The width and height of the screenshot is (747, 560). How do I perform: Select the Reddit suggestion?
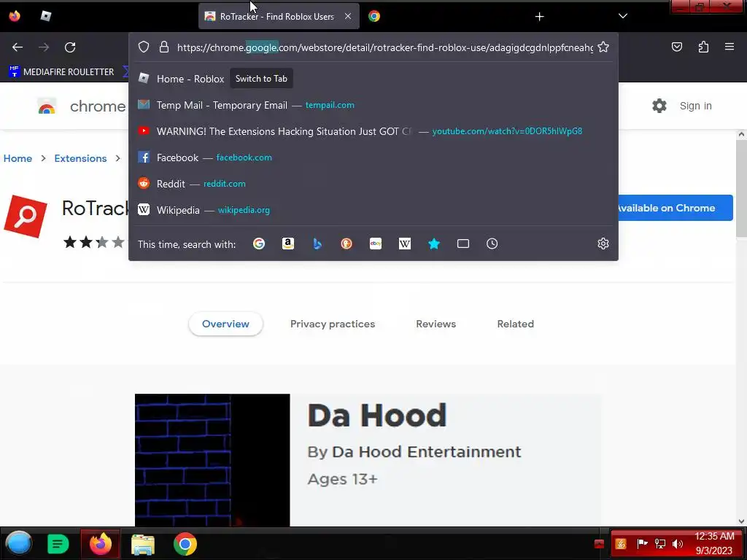tap(373, 183)
